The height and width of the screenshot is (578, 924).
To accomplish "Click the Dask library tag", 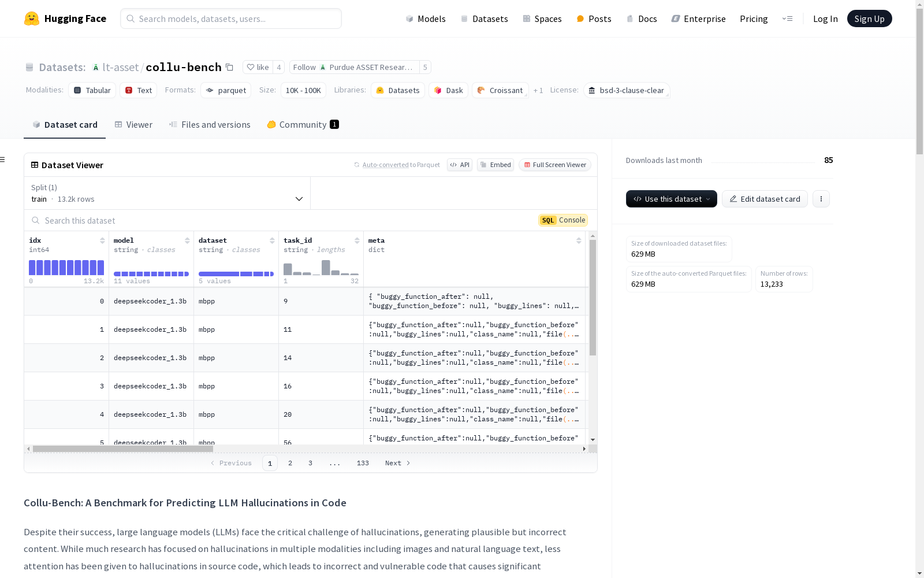I will (449, 90).
